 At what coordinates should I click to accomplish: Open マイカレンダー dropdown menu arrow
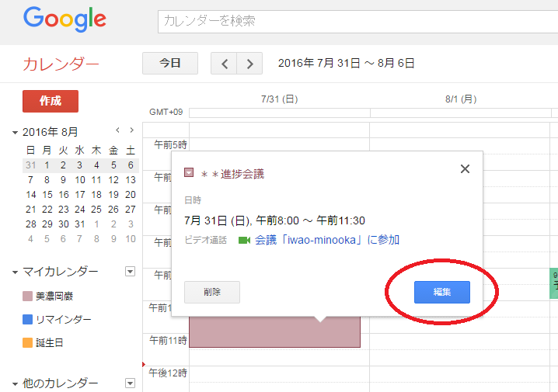pyautogui.click(x=130, y=272)
